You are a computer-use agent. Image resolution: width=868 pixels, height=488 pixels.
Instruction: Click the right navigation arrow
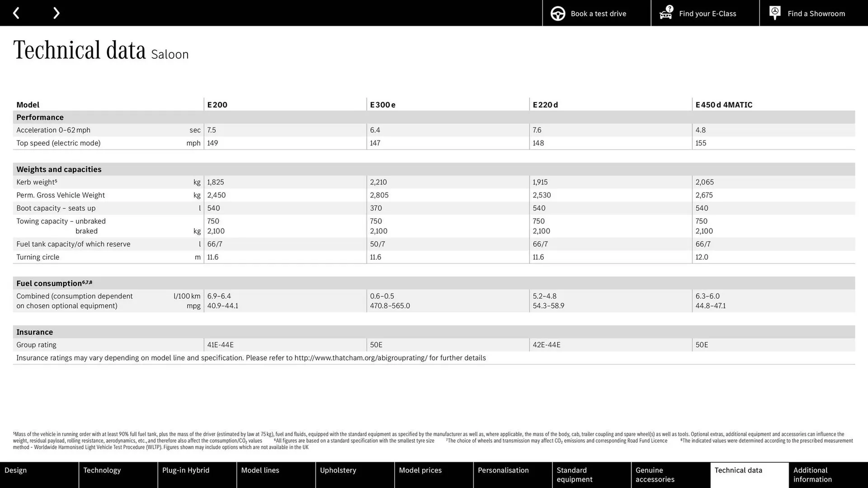point(56,13)
